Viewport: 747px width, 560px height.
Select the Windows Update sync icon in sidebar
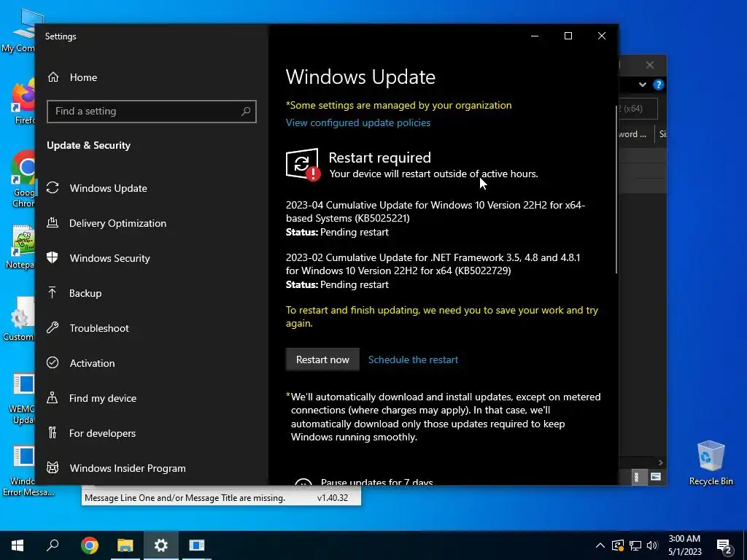[x=53, y=188]
